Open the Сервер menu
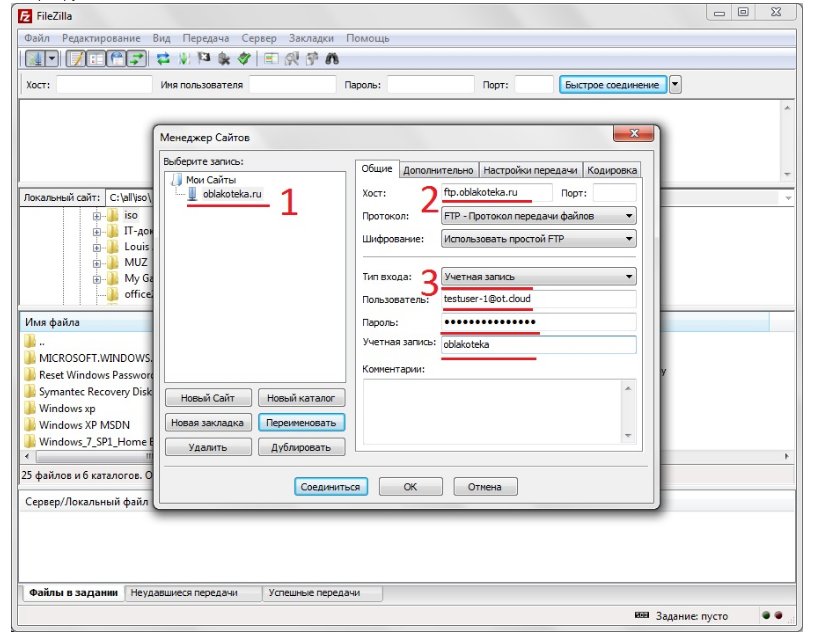The height and width of the screenshot is (636, 832). [260, 38]
